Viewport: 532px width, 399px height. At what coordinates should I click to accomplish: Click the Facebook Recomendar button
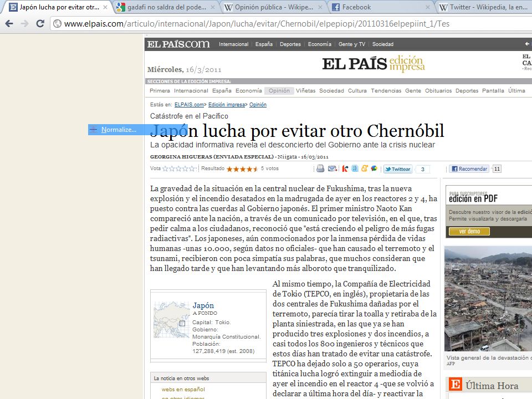tap(469, 168)
